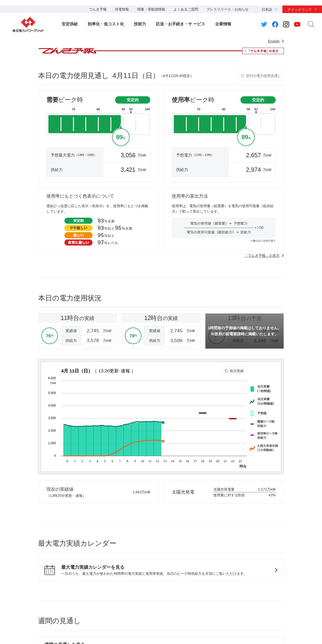
Task: Click orange end marker on solar line
Action: [163, 441]
